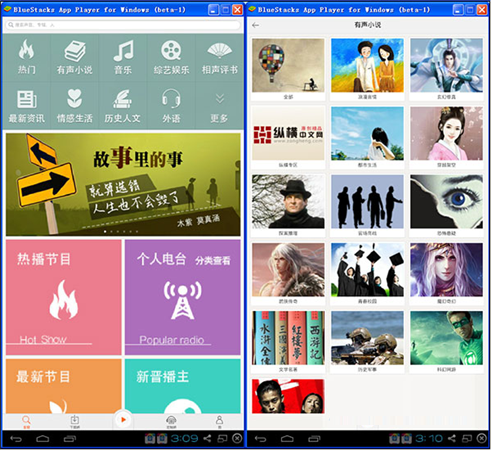Open the four businessmen silhouettes thumbnail

coord(367,202)
